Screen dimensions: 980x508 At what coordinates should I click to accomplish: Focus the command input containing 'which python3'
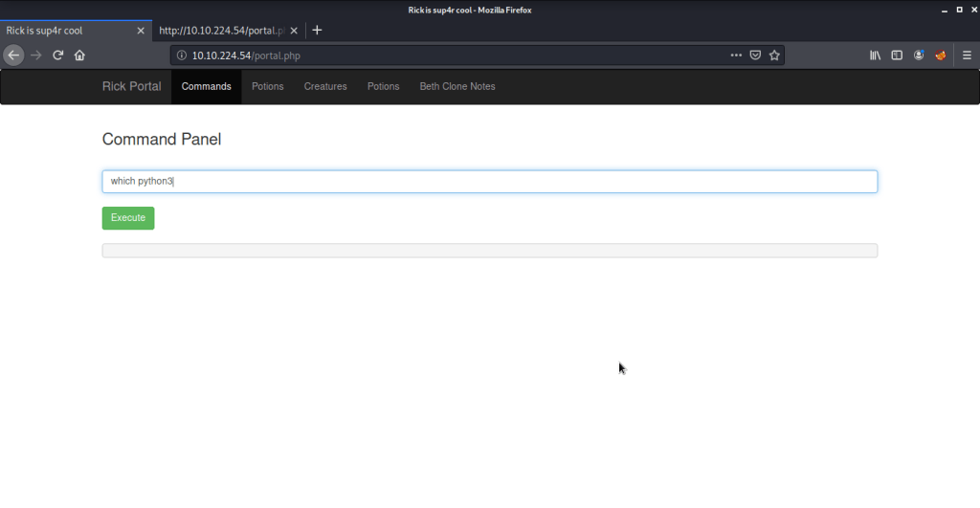tap(489, 182)
